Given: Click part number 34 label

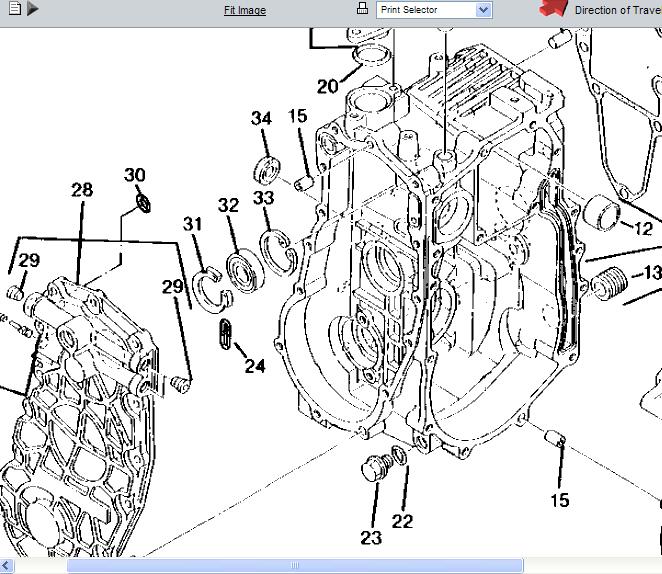Looking at the screenshot, I should point(261,118).
